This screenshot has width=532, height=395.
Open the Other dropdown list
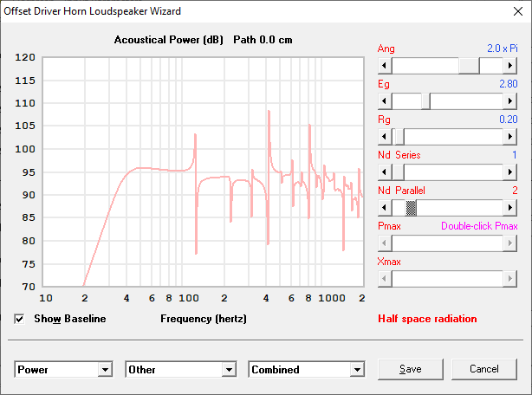point(230,370)
